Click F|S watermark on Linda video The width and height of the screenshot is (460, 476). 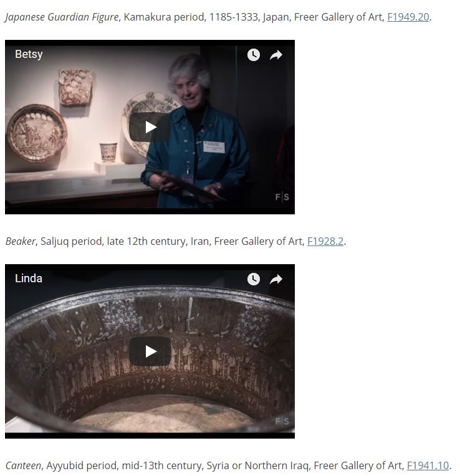pos(282,421)
